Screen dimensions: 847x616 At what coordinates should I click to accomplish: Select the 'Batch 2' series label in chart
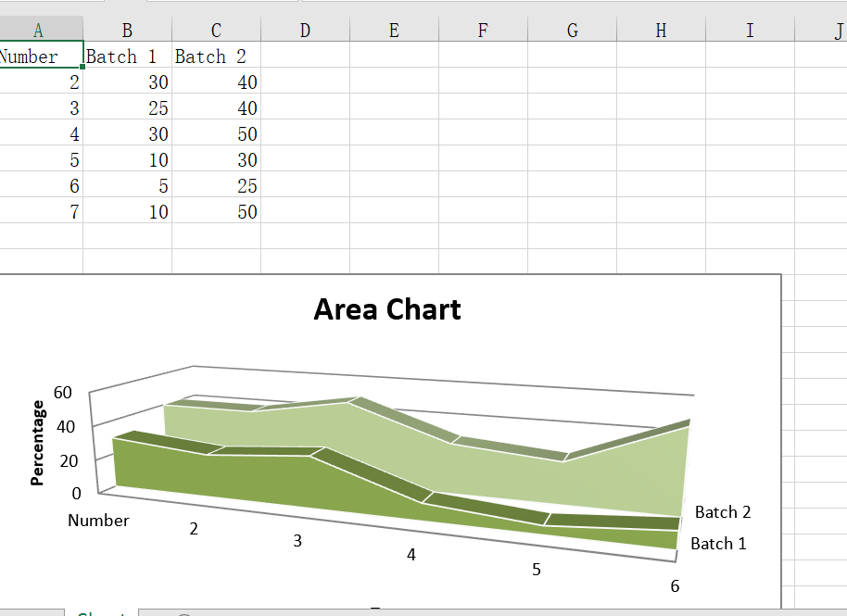(x=723, y=512)
